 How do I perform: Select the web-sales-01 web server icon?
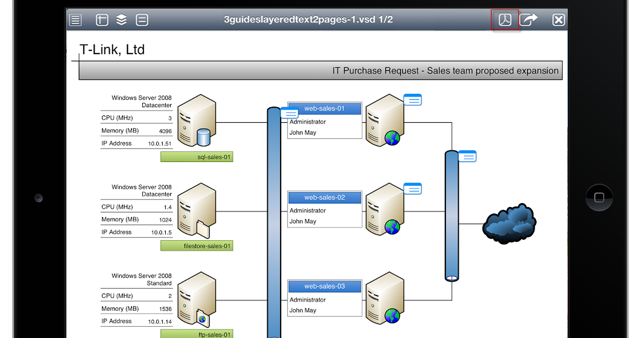pyautogui.click(x=384, y=120)
